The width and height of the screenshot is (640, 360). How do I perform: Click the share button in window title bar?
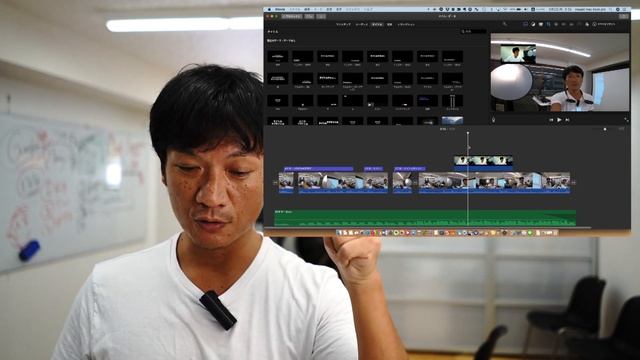pos(624,16)
